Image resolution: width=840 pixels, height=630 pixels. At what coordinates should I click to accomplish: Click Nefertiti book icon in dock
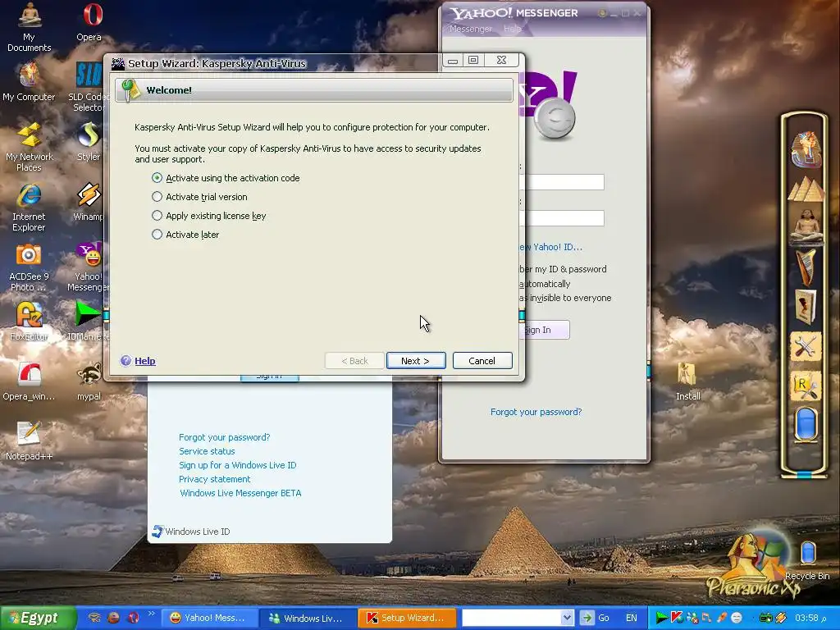[806, 307]
